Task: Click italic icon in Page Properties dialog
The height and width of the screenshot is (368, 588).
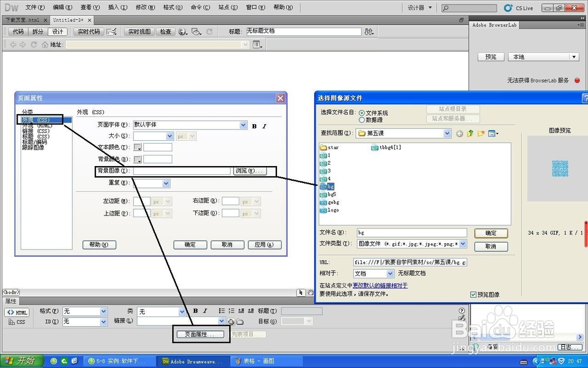Action: click(265, 126)
